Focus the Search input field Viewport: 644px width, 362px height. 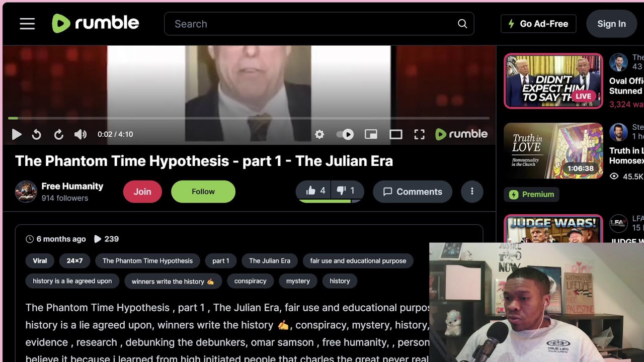(319, 24)
